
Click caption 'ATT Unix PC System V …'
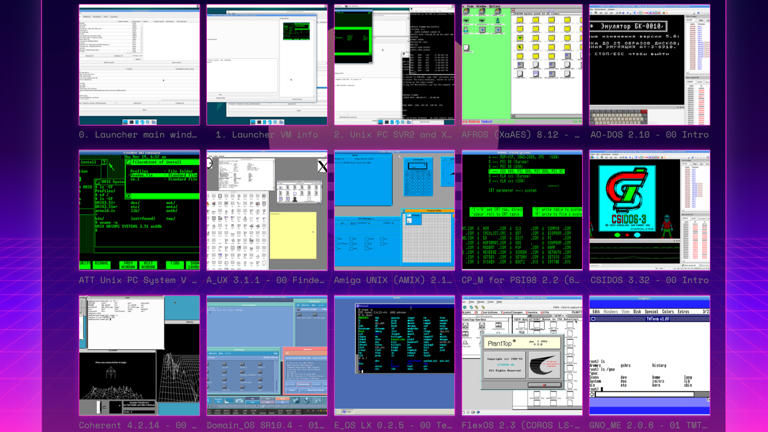click(x=138, y=280)
